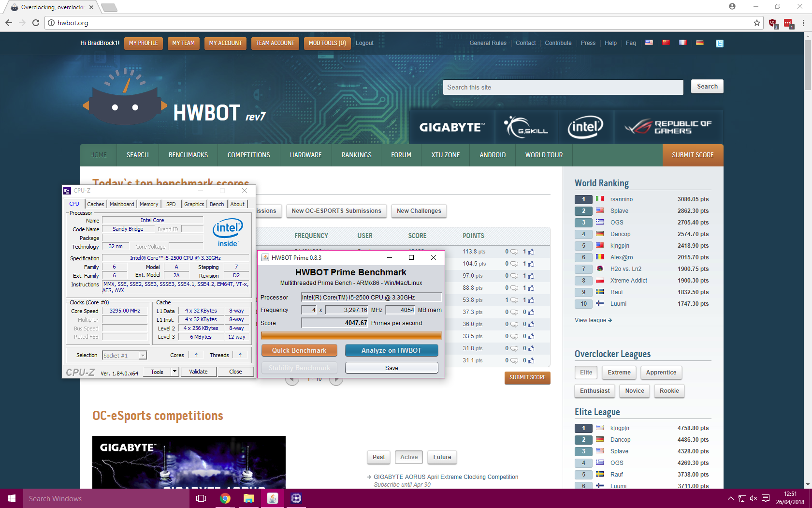Click the Intel sponsor logo in header
812x508 pixels.
pyautogui.click(x=585, y=127)
